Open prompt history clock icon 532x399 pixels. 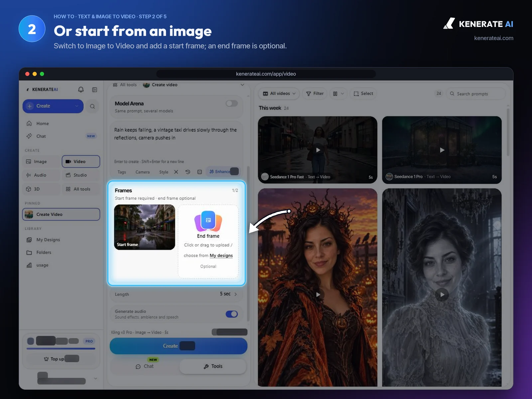(x=188, y=172)
